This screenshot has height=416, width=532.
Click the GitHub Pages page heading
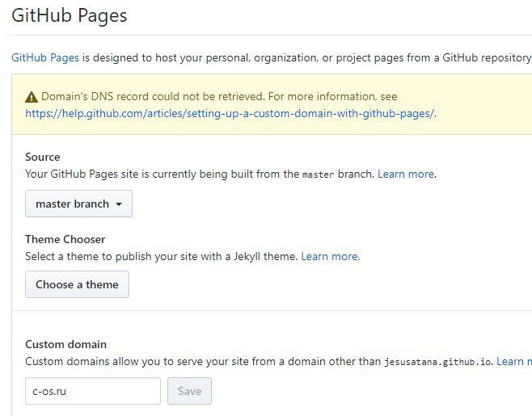(70, 15)
